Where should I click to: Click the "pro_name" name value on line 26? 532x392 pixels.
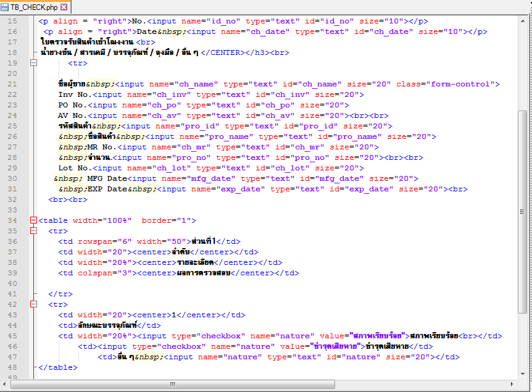229,137
